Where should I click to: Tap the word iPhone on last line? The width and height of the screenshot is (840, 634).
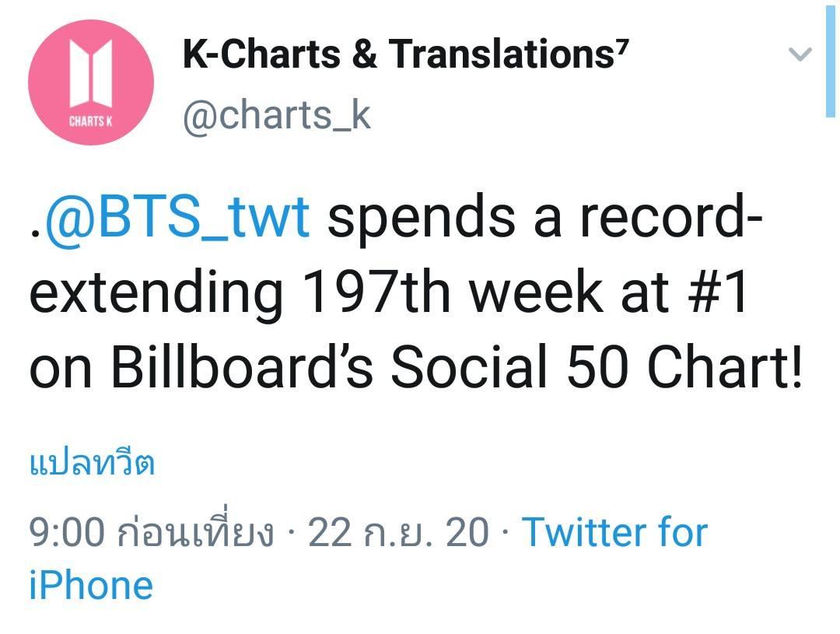[91, 585]
